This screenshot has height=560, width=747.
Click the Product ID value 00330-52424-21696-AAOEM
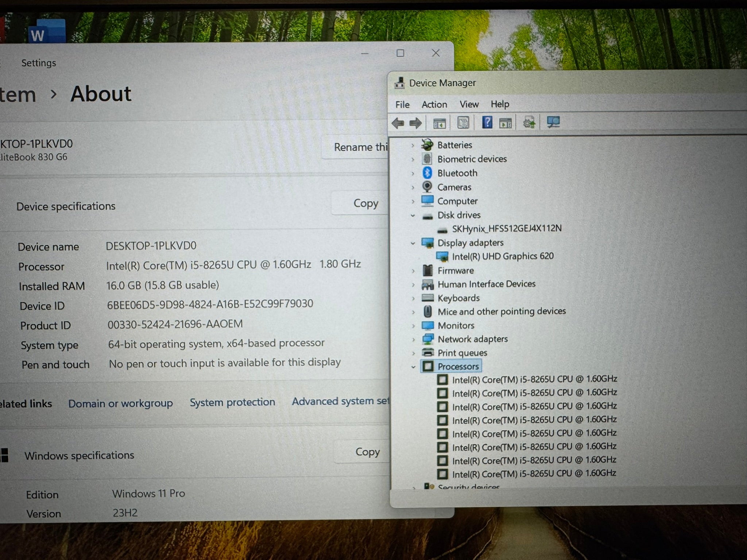pos(175,324)
